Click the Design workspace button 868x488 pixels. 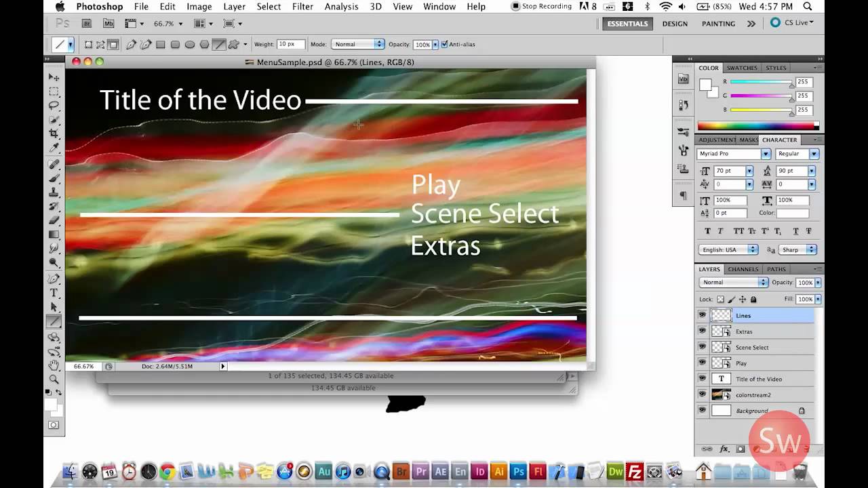tap(675, 24)
